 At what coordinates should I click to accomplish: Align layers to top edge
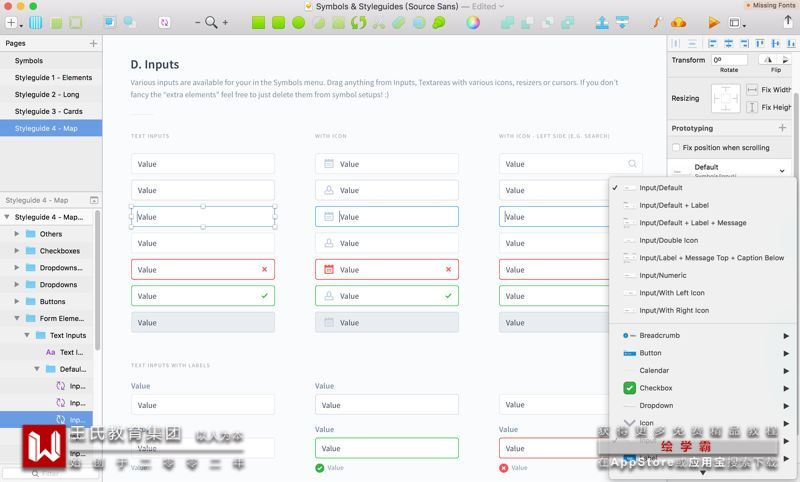pos(760,43)
